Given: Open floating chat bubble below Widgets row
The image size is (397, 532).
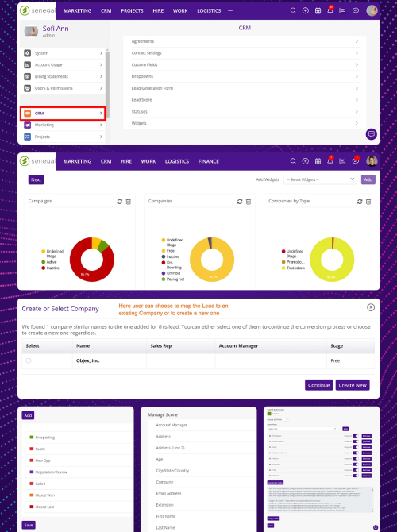Looking at the screenshot, I should coord(372,134).
